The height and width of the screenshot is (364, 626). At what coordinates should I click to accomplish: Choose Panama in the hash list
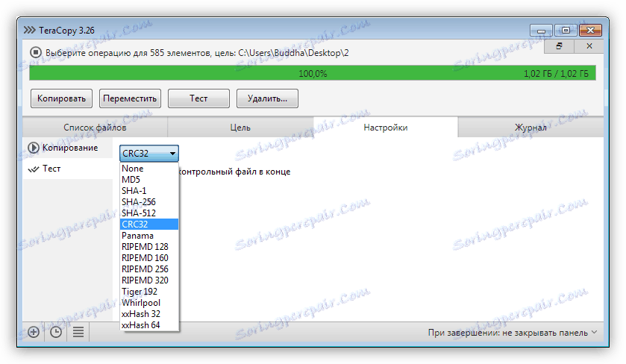149,236
